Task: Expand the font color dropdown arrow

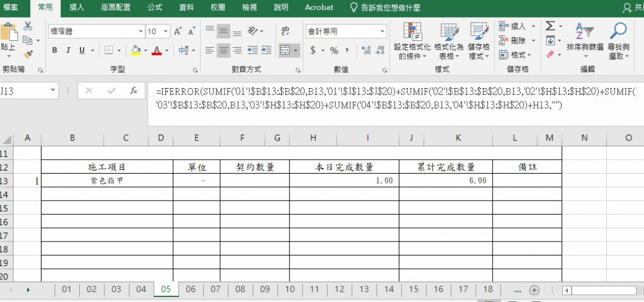Action: pyautogui.click(x=167, y=50)
